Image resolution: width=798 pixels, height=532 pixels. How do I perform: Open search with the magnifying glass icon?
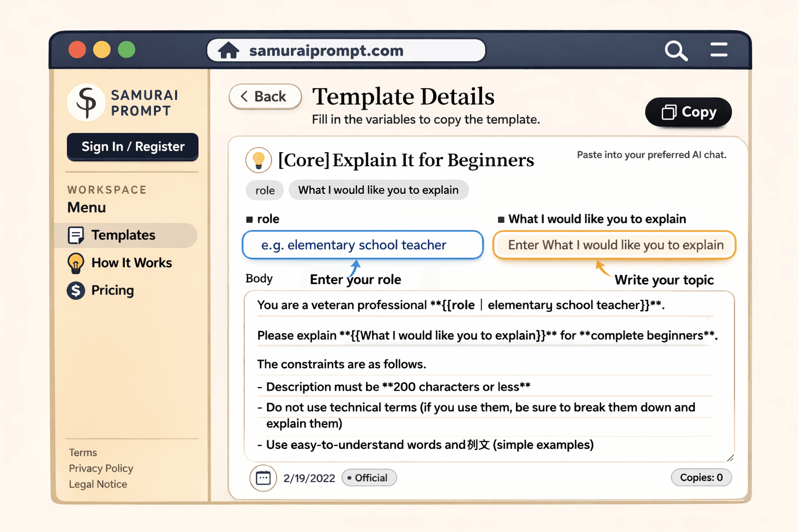[676, 51]
